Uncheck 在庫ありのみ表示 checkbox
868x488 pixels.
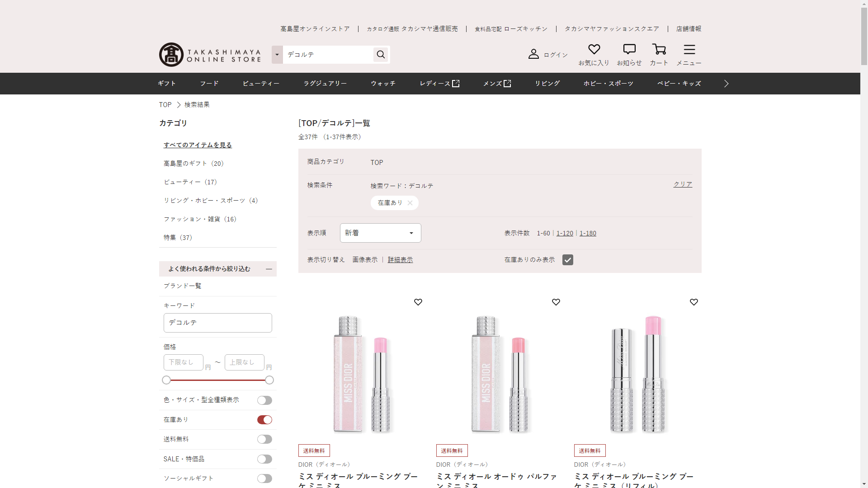point(567,260)
